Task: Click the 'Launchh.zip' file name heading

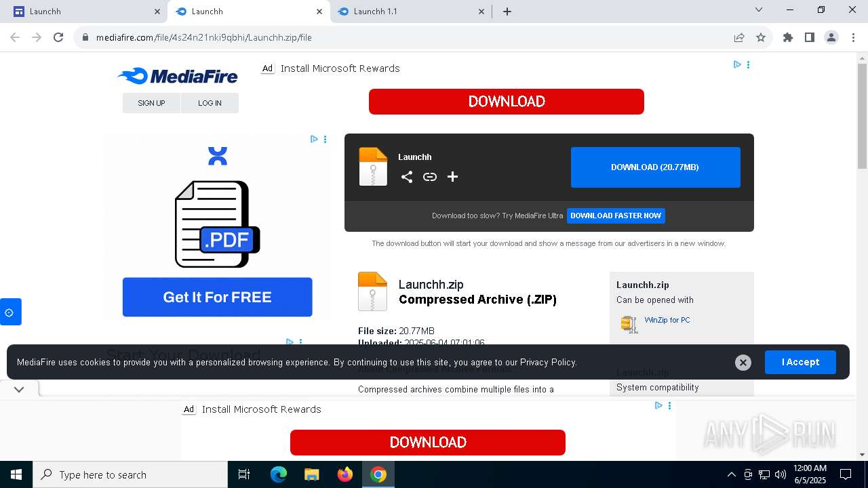Action: tap(431, 285)
